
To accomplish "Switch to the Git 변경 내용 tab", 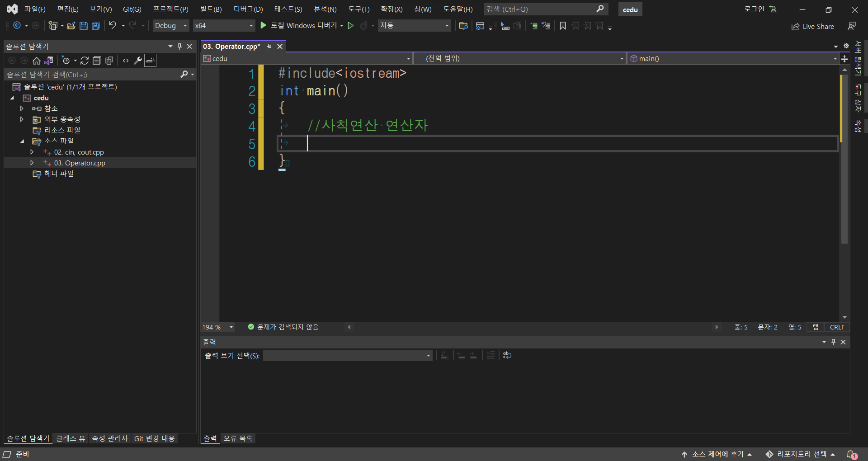I will pos(155,438).
